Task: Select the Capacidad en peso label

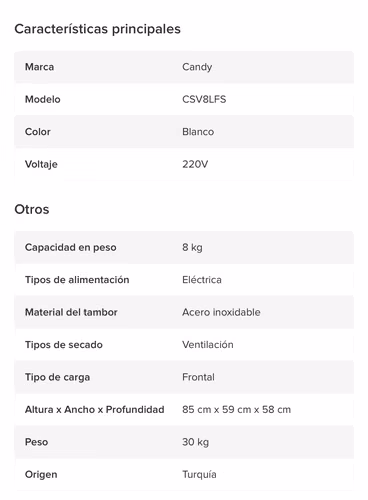Action: (x=71, y=247)
